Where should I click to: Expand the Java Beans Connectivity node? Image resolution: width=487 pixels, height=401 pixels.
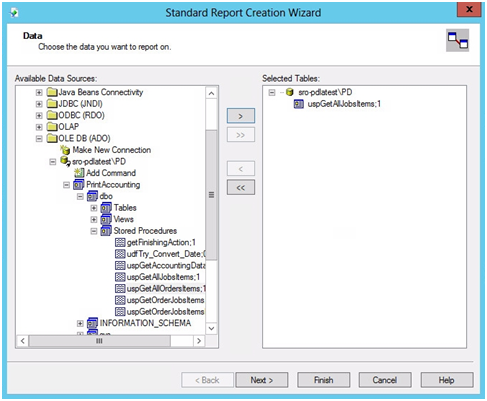pyautogui.click(x=39, y=92)
